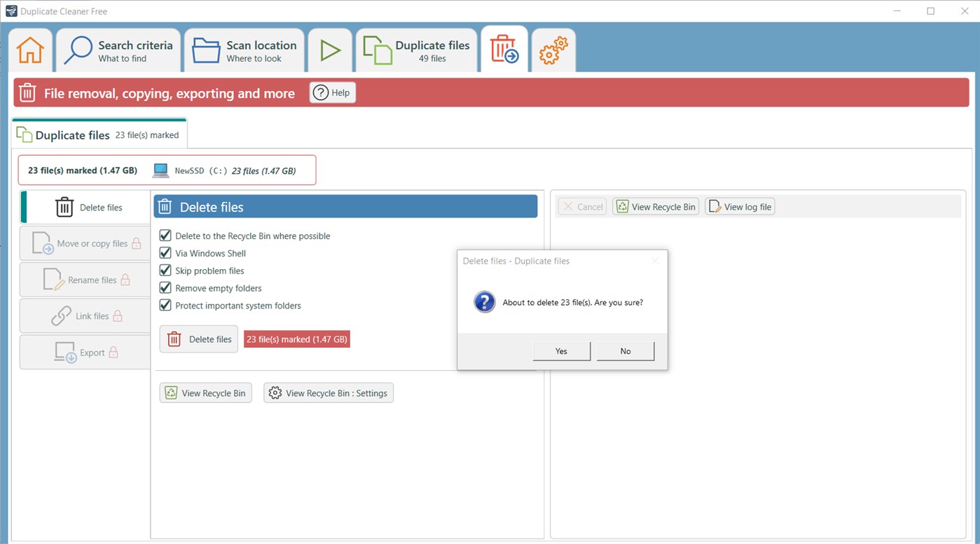Open the Scan location panel

click(x=244, y=49)
